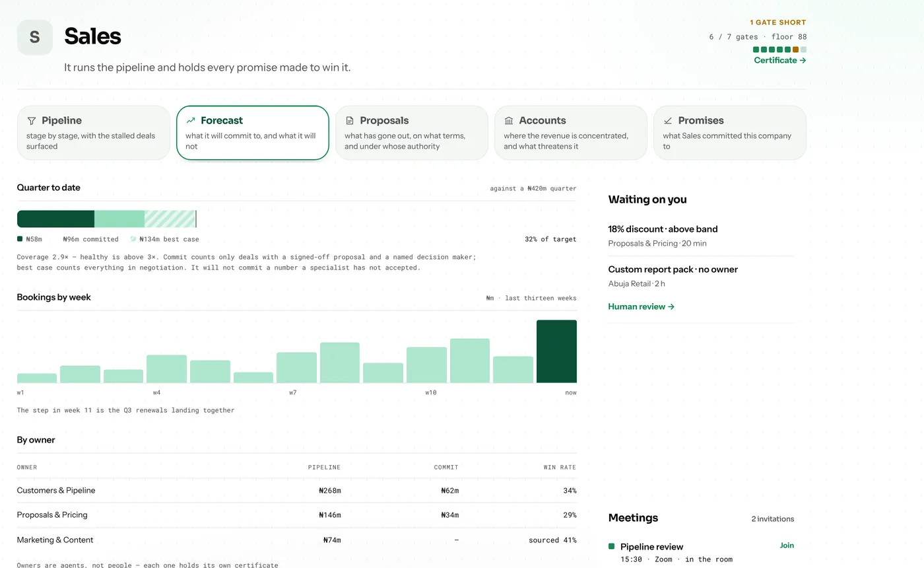
Task: Join the Pipeline review meeting
Action: [x=787, y=546]
